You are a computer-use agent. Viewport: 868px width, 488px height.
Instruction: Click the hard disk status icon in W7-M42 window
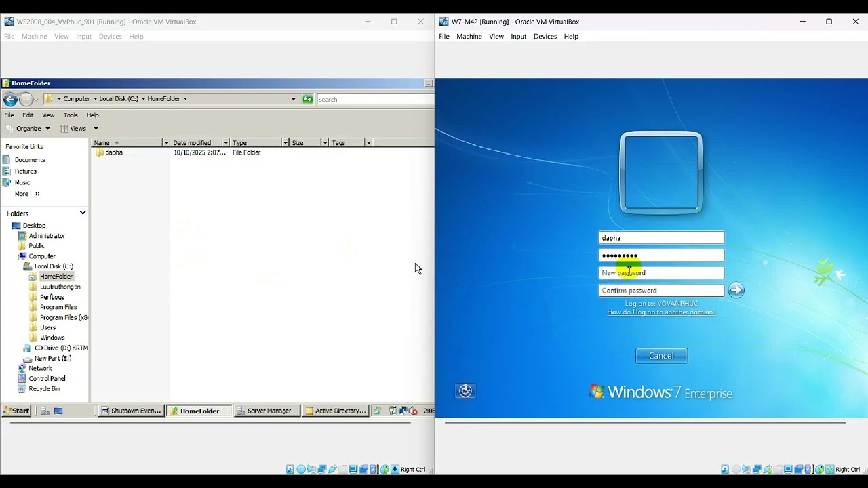click(x=725, y=469)
